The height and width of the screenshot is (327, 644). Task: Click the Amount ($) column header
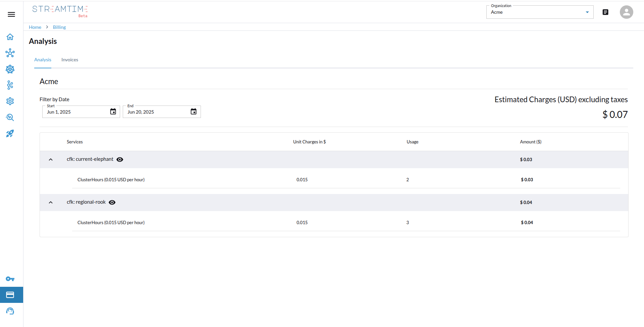point(531,142)
